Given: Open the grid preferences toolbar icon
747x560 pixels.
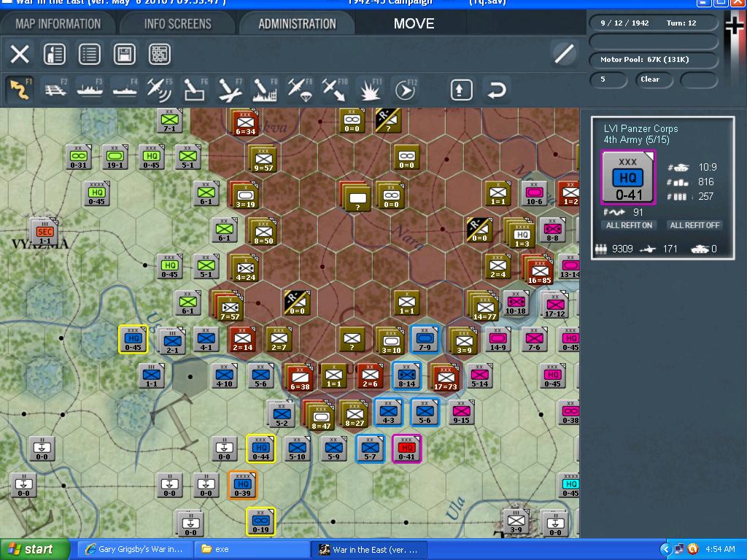Looking at the screenshot, I should [x=160, y=54].
